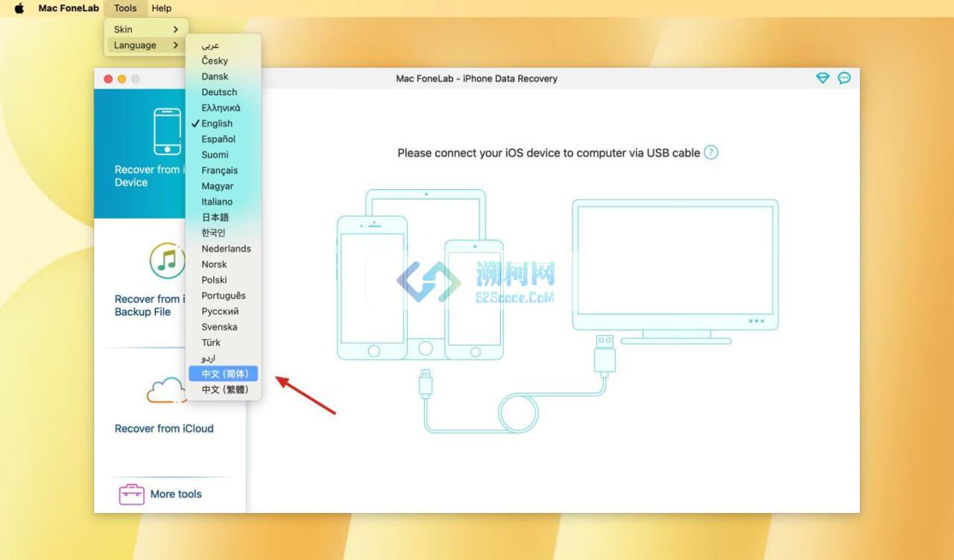The height and width of the screenshot is (560, 954).
Task: Open More tools
Action: pyautogui.click(x=176, y=494)
